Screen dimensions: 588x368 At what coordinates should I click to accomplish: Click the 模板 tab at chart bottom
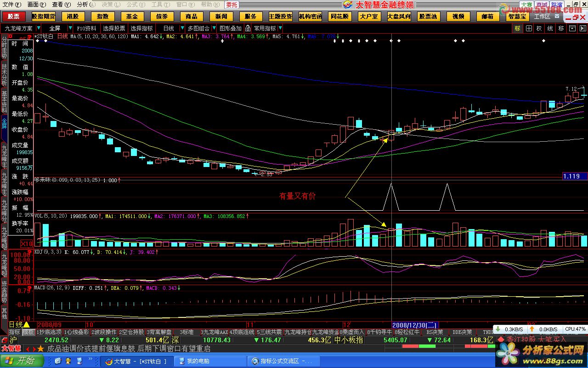pos(28,332)
